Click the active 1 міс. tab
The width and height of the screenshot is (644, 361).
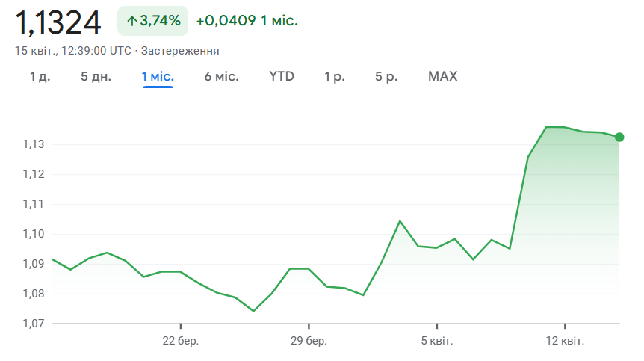tap(158, 76)
